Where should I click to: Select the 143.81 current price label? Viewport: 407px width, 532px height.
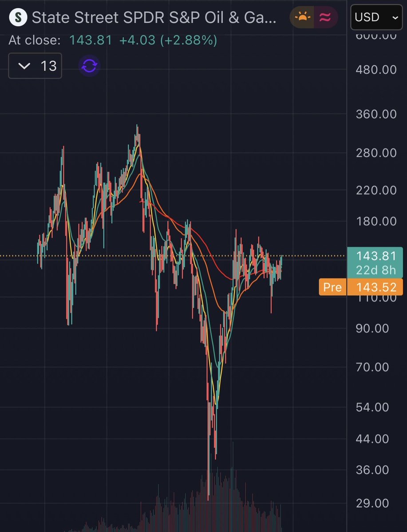(375, 256)
